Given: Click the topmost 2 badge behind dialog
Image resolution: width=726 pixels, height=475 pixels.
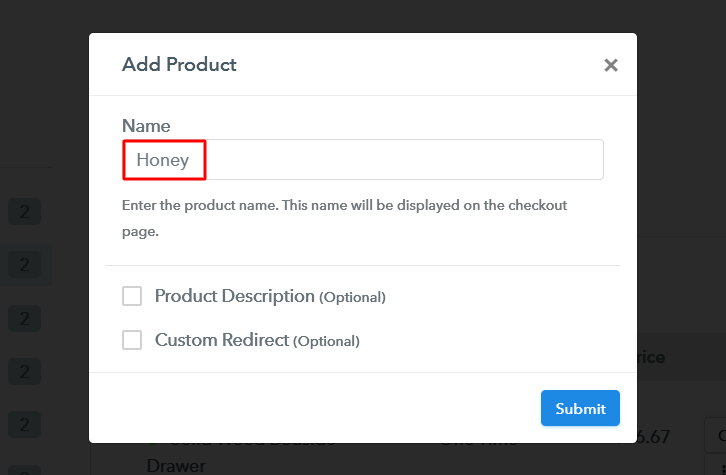Looking at the screenshot, I should (25, 212).
